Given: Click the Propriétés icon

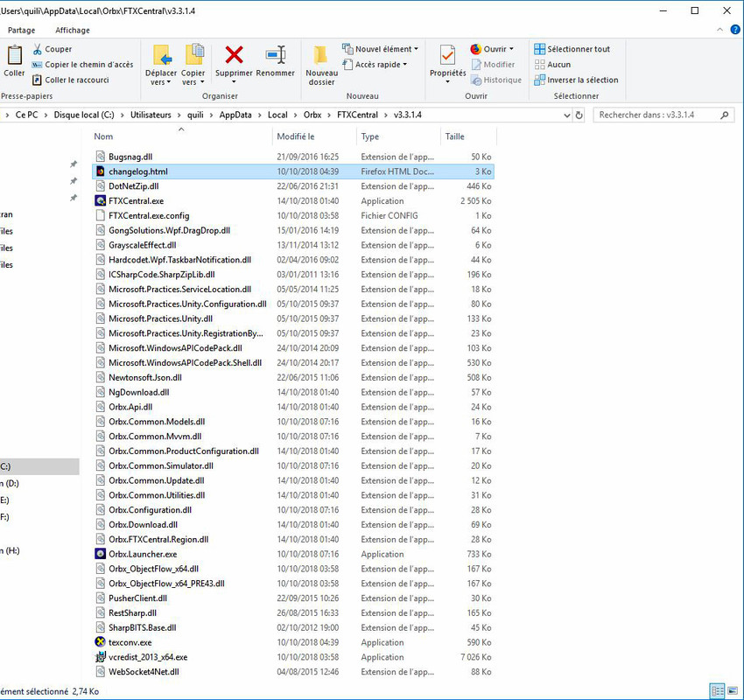Looking at the screenshot, I should 447,55.
